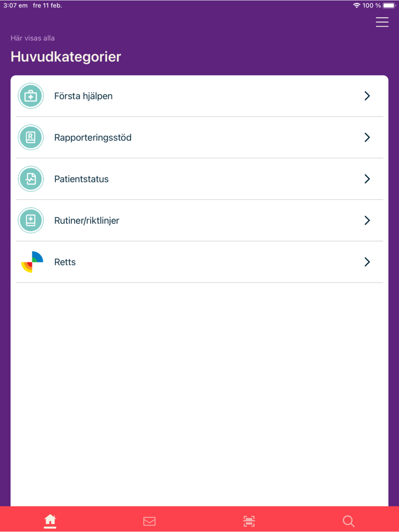Tap the battery indicator in status bar
399x532 pixels.
pyautogui.click(x=389, y=6)
